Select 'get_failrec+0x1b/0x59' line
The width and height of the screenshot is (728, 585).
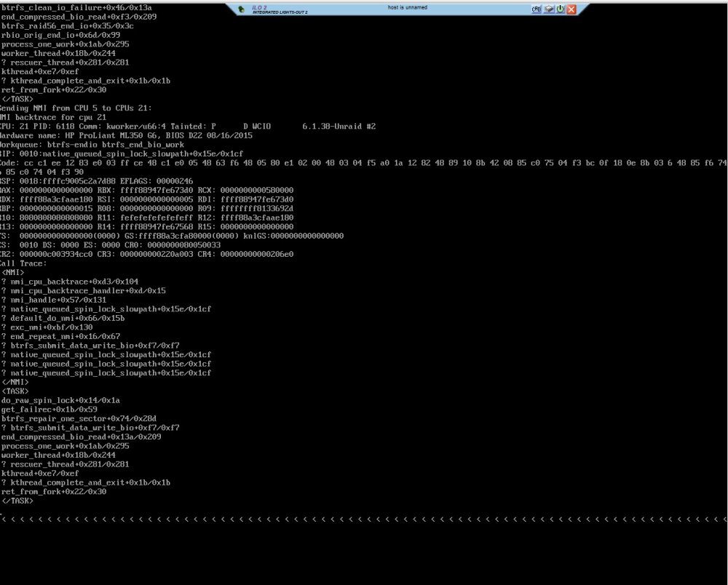coord(50,410)
